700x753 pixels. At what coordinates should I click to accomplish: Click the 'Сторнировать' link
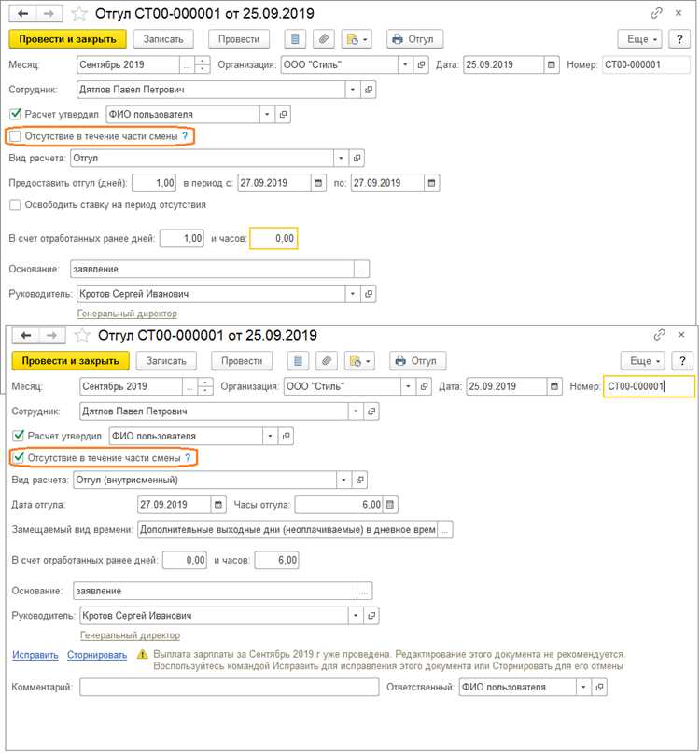pos(97,655)
